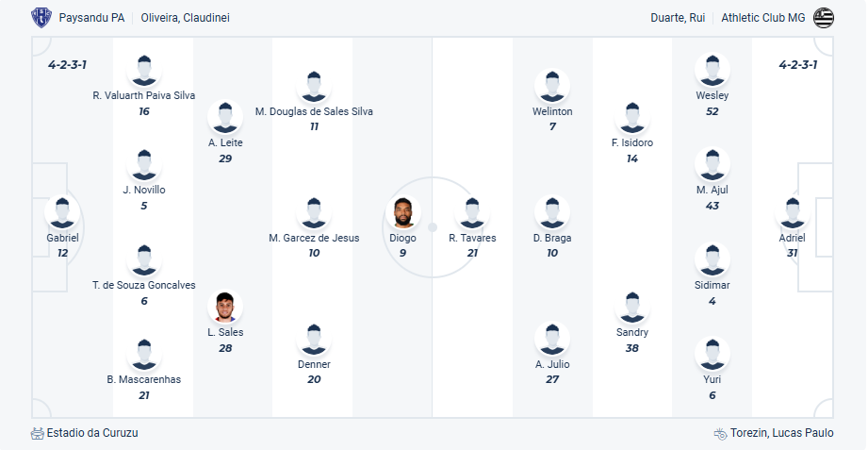
Task: Select the Paysandu PA team name
Action: 93,18
